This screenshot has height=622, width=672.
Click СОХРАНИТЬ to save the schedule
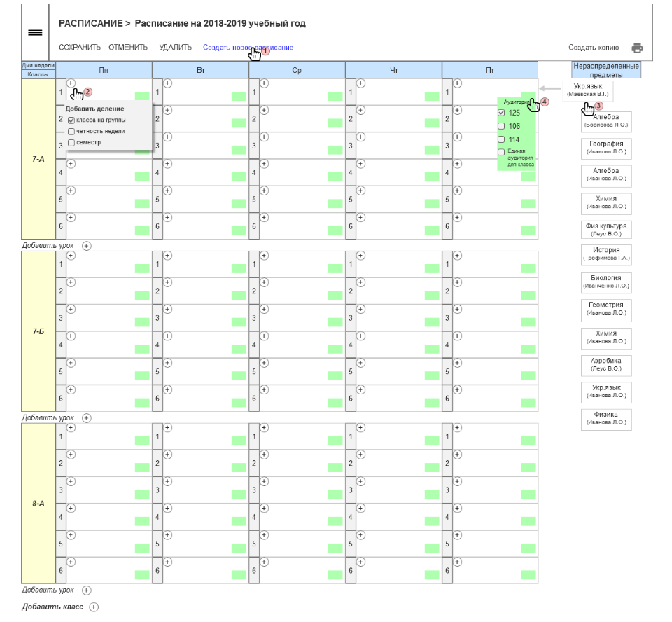(80, 48)
